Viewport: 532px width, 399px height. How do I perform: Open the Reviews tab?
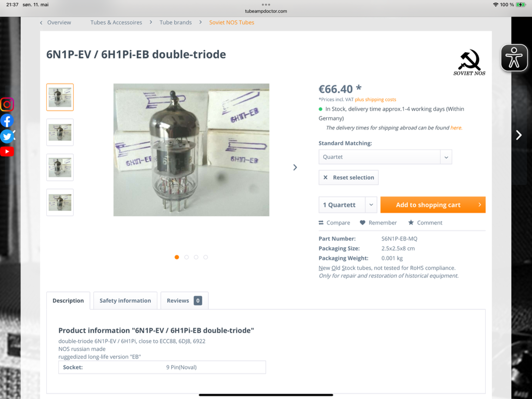[x=184, y=301]
